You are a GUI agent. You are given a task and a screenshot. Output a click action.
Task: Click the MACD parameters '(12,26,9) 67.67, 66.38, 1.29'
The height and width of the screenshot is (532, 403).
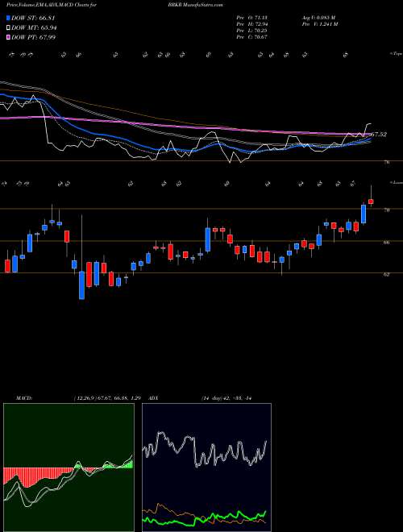[107, 398]
